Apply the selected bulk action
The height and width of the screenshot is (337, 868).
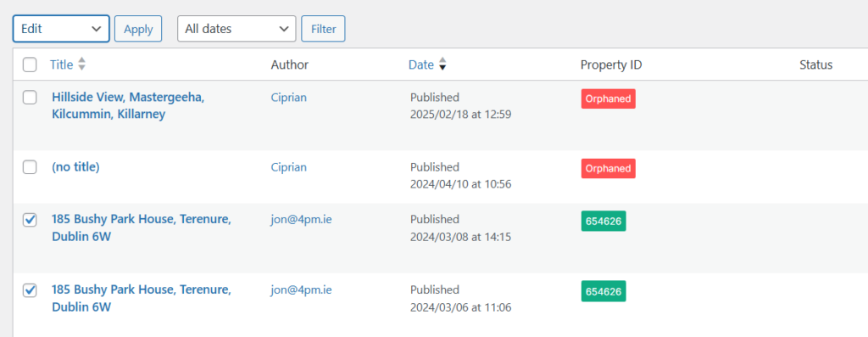pyautogui.click(x=138, y=29)
